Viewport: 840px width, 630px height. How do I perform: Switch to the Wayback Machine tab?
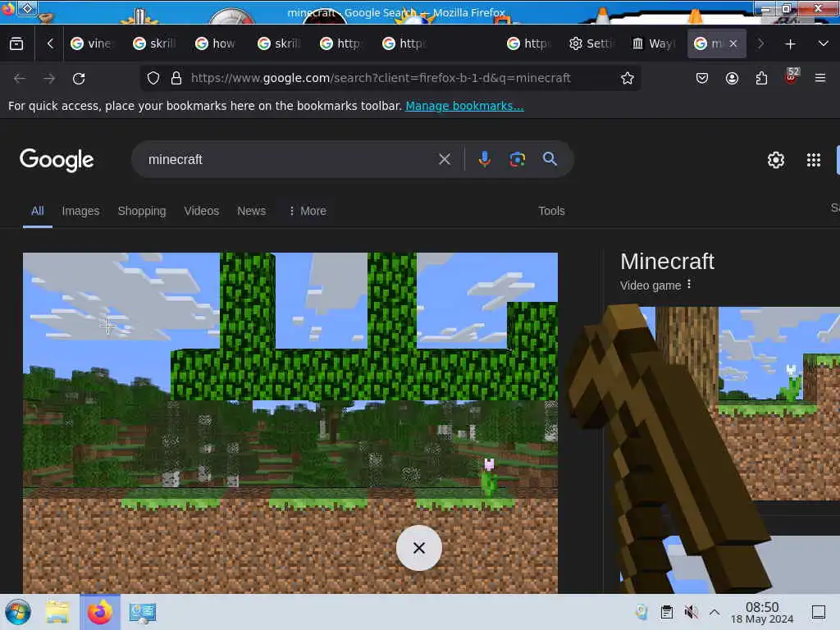pos(652,44)
